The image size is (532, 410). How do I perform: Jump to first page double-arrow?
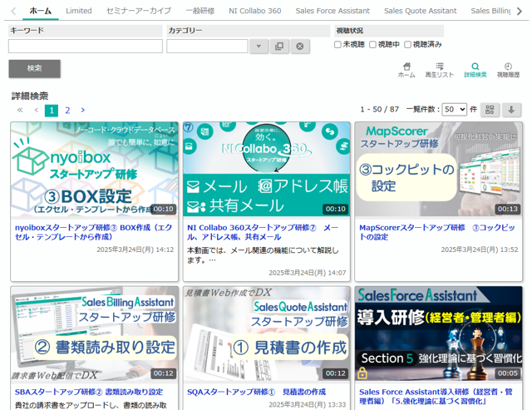click(20, 110)
